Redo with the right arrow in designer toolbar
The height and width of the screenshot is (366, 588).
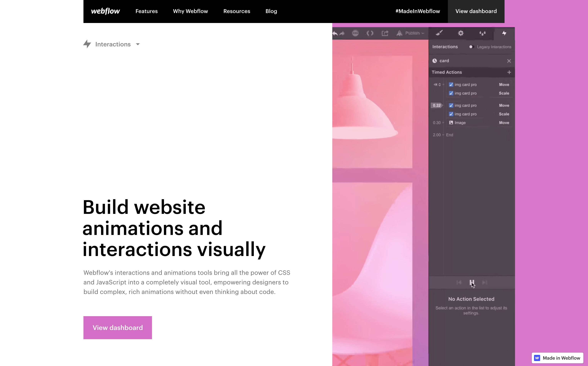(x=342, y=33)
